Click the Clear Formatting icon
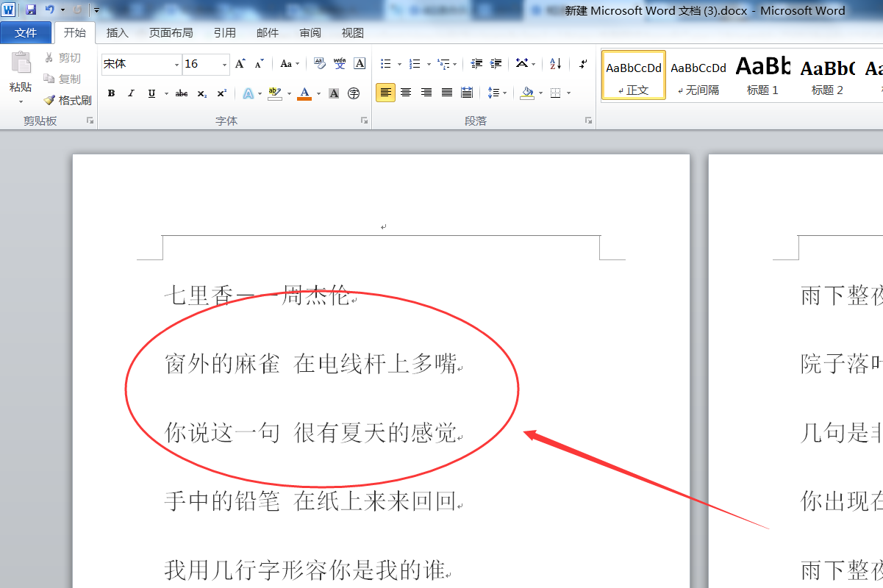 click(319, 64)
